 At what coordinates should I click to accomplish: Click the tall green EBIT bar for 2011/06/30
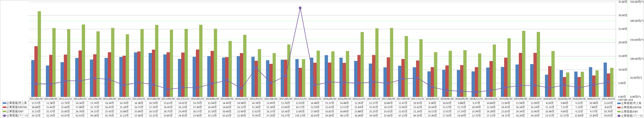click(39, 54)
